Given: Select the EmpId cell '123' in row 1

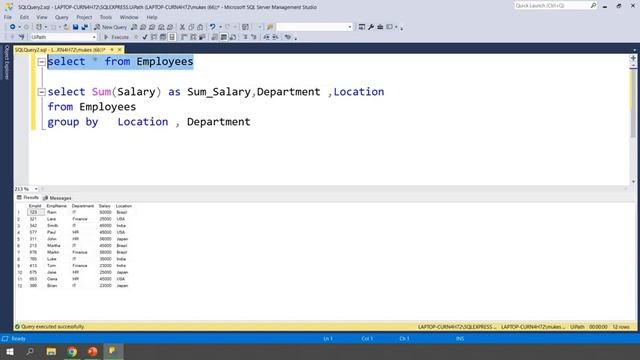Looking at the screenshot, I should pos(35,212).
